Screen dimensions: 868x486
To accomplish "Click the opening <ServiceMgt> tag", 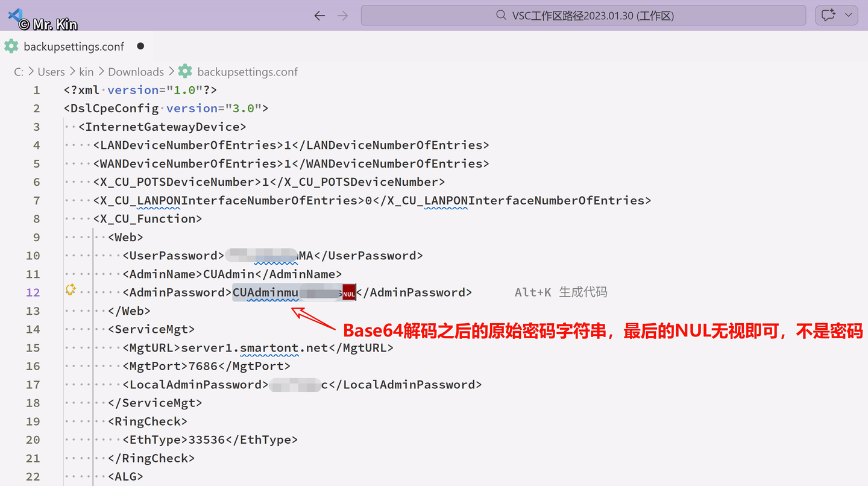I will [151, 329].
